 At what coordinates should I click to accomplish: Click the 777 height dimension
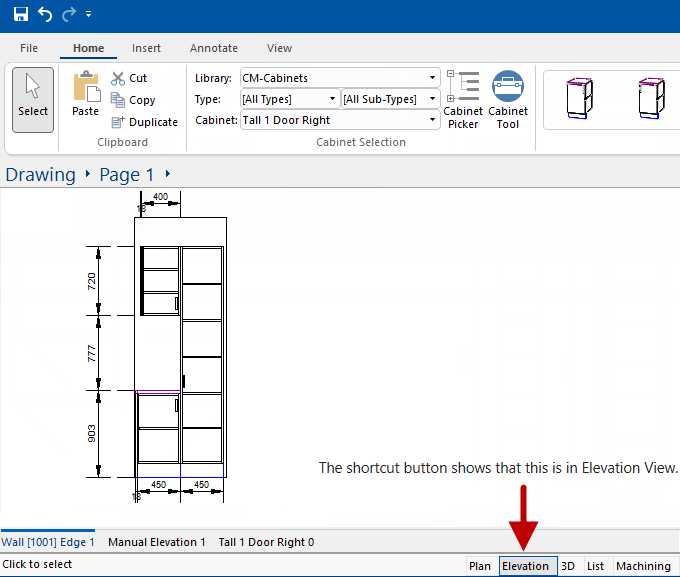[92, 353]
